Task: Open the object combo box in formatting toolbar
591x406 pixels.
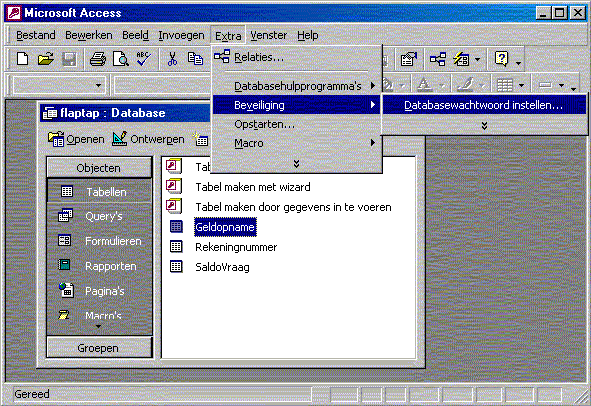Action: click(59, 86)
